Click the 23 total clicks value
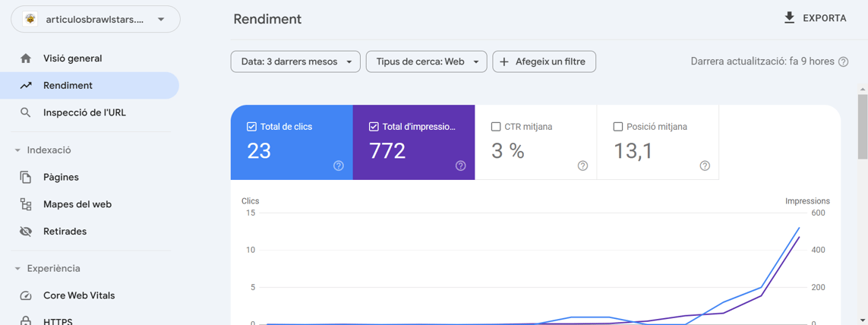The width and height of the screenshot is (868, 325). (258, 150)
